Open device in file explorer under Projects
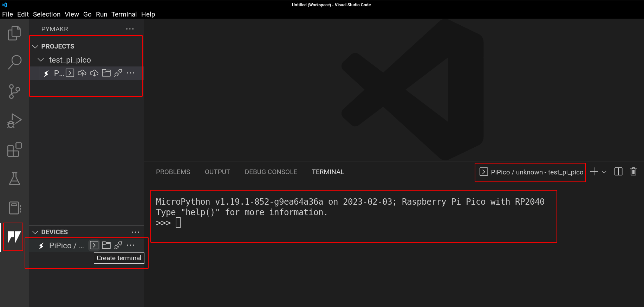 tap(106, 73)
